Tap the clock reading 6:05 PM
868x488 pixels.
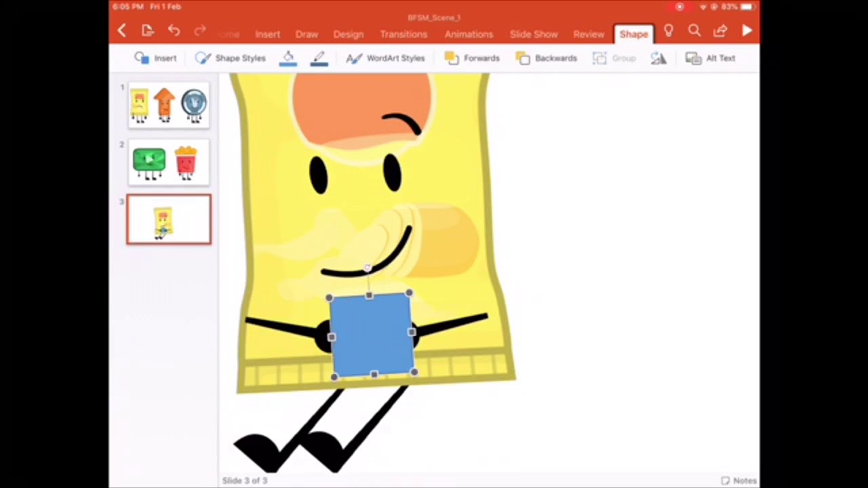(127, 7)
